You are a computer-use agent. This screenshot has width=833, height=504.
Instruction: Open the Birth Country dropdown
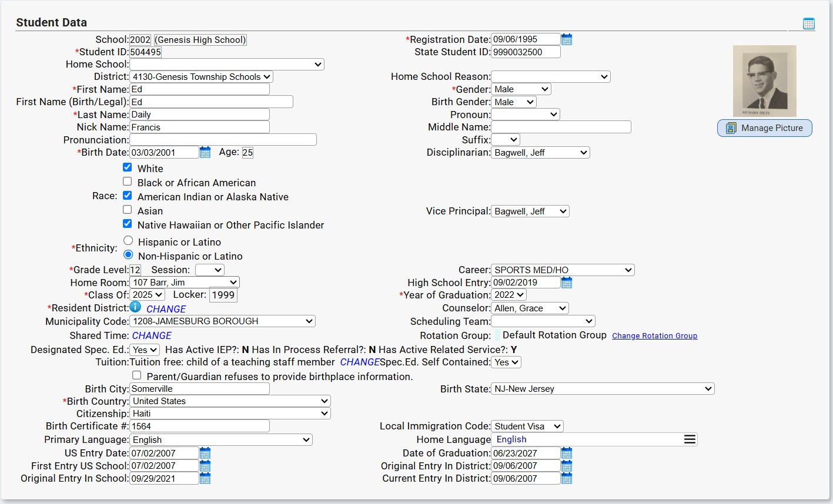[230, 401]
